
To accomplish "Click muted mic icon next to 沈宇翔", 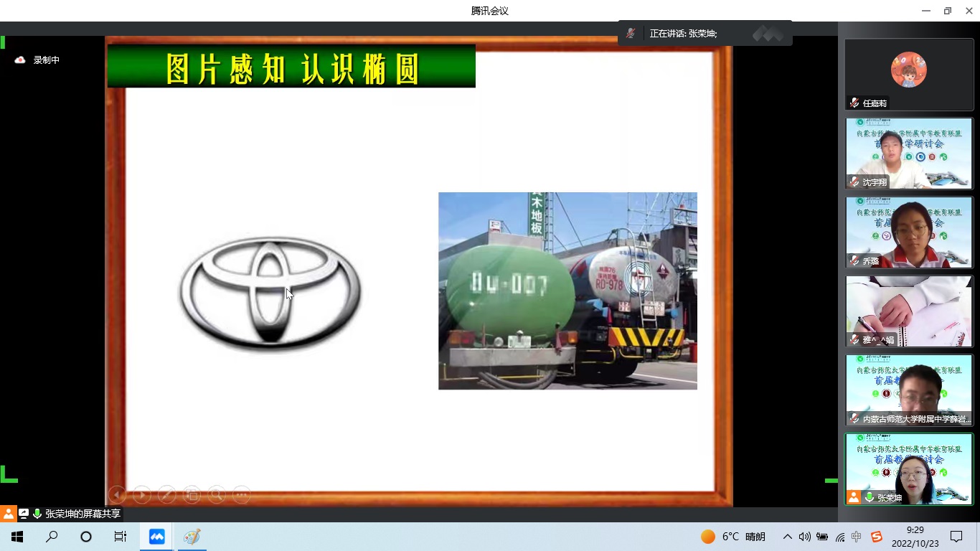I will pos(854,182).
